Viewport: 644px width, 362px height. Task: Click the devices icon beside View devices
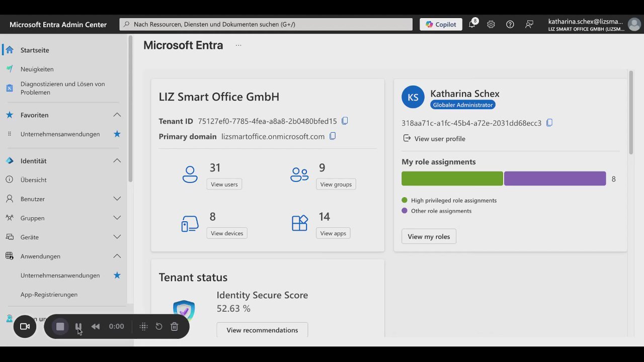[190, 224]
